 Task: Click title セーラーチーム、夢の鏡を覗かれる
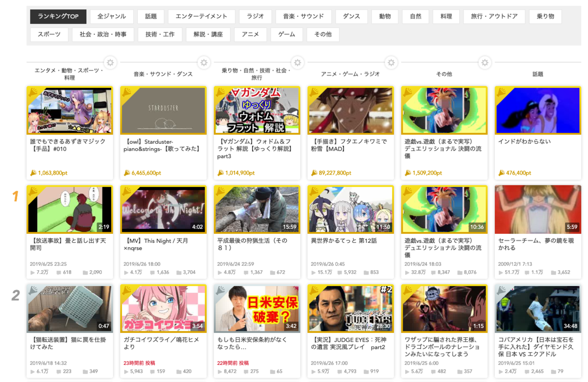[536, 244]
